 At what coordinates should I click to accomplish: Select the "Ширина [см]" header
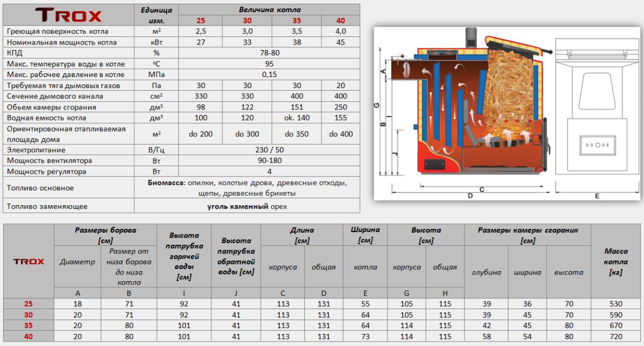coord(365,235)
